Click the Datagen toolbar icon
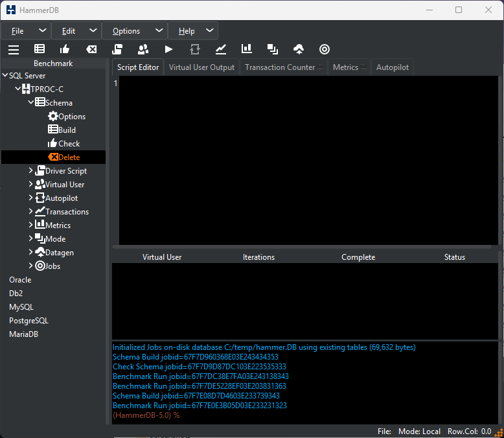504x438 pixels. click(x=299, y=49)
